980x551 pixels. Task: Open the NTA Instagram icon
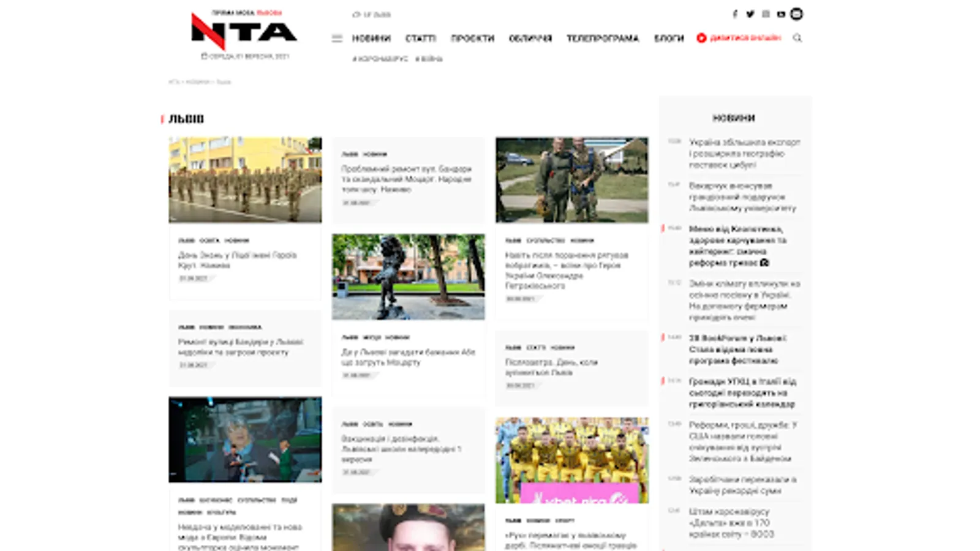click(x=766, y=14)
